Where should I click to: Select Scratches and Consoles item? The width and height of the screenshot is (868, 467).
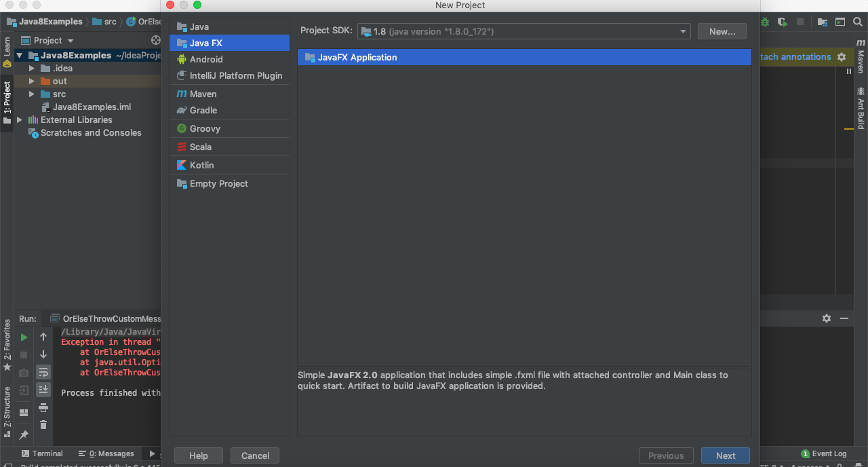tap(85, 132)
